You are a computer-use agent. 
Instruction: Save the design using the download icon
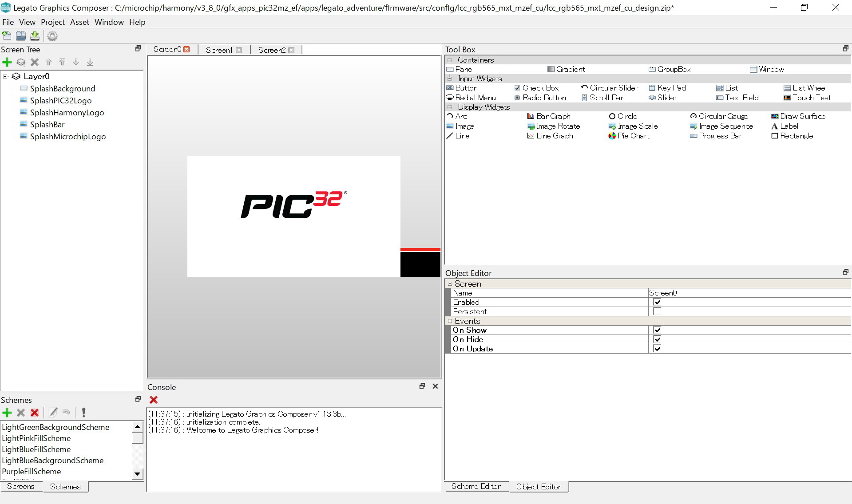pos(35,36)
